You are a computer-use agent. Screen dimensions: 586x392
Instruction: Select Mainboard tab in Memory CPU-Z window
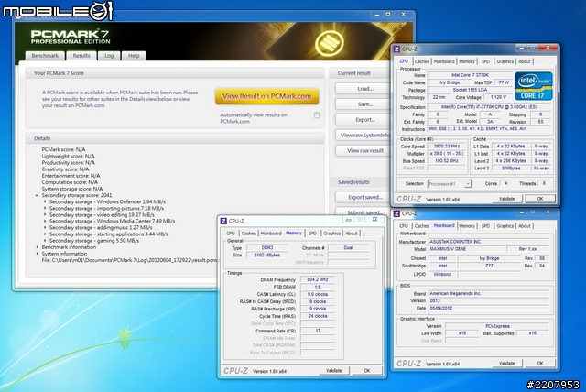coord(271,234)
